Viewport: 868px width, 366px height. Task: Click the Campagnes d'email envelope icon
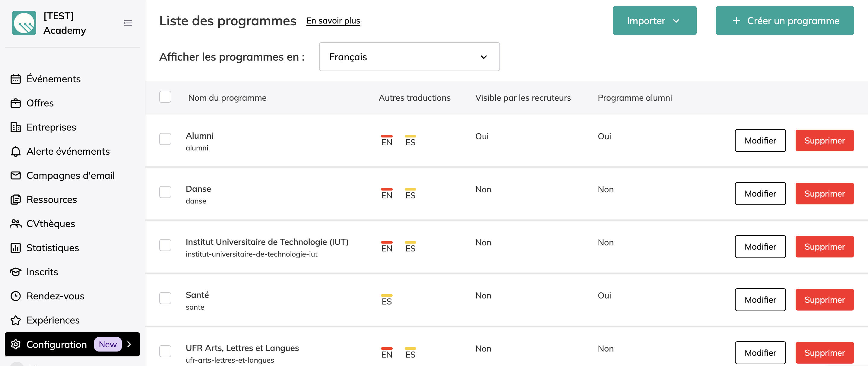coord(15,175)
